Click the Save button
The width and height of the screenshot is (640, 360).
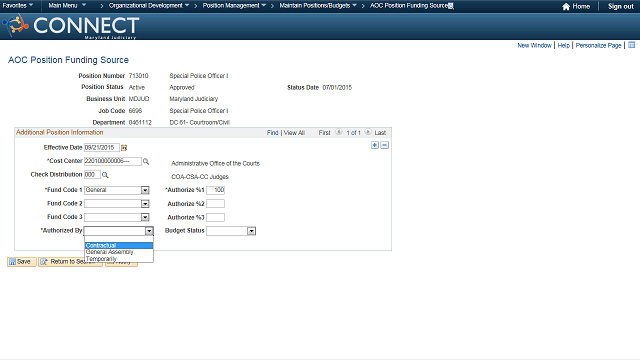22,262
